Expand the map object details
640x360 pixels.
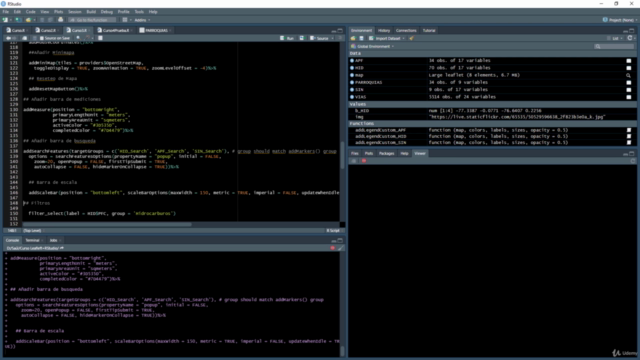pyautogui.click(x=352, y=75)
